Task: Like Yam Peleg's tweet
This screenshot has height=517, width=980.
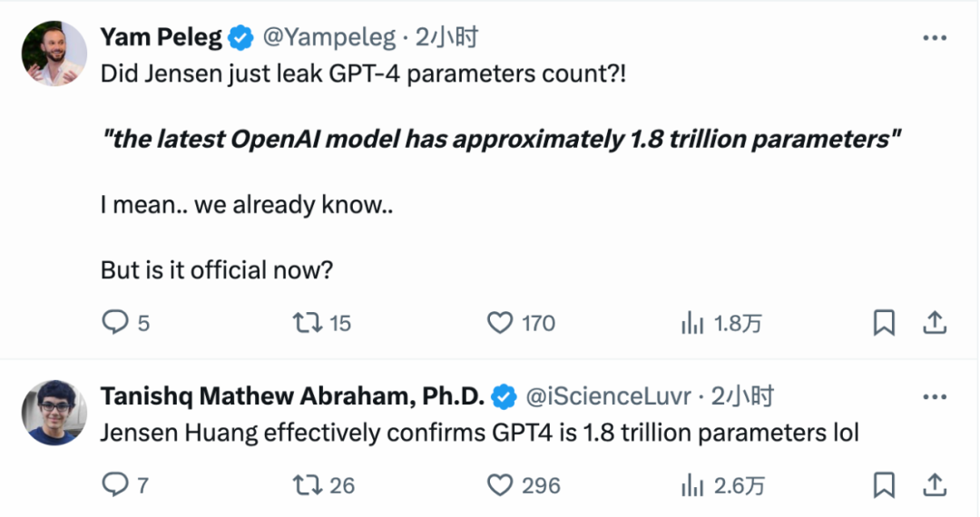Action: click(x=501, y=323)
